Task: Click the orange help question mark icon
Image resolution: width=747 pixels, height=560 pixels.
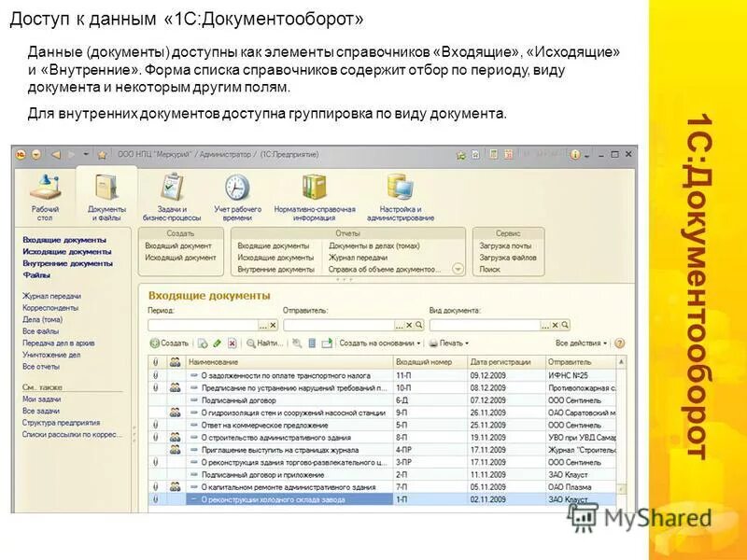Action: pos(619,343)
